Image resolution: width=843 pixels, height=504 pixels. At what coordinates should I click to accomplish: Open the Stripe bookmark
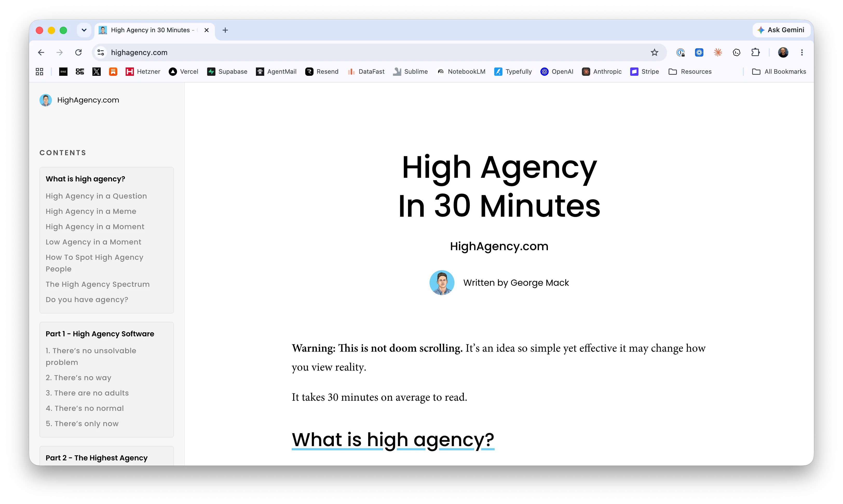[644, 71]
